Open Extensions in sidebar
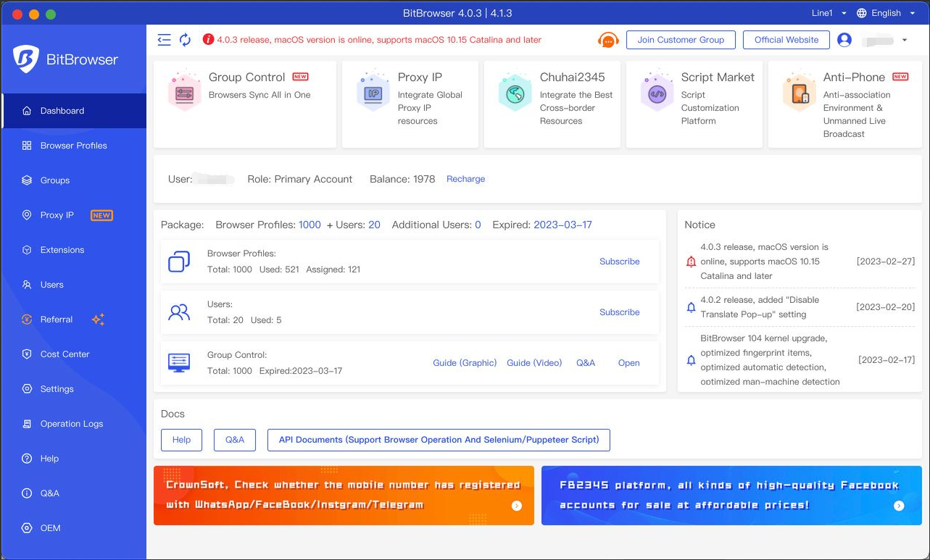 74,250
